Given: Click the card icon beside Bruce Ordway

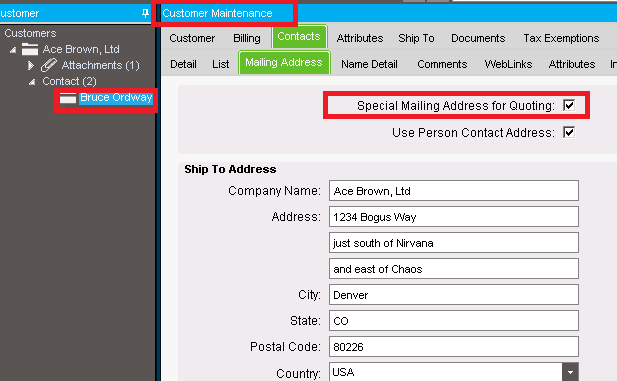Looking at the screenshot, I should tap(68, 98).
